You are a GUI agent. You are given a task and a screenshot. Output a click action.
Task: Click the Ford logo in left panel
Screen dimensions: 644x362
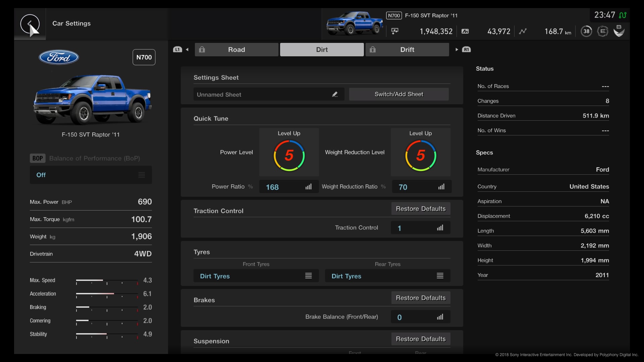click(x=59, y=57)
